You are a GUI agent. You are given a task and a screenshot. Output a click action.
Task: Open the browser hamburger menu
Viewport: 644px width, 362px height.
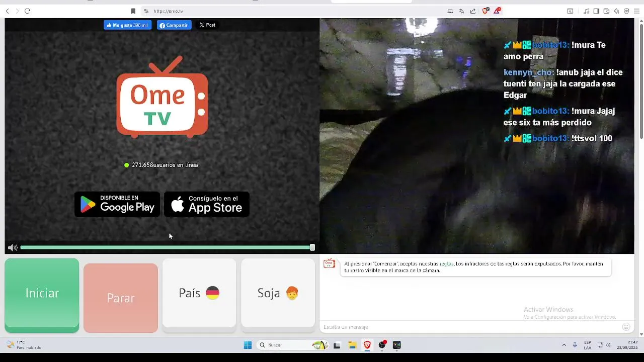636,11
